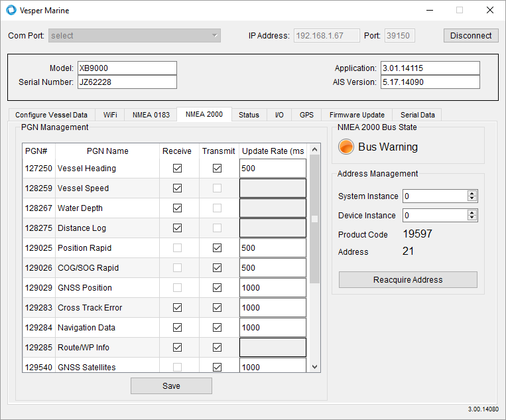Edit Navigation Data update rate field
This screenshot has width=506, height=420.
(x=273, y=328)
